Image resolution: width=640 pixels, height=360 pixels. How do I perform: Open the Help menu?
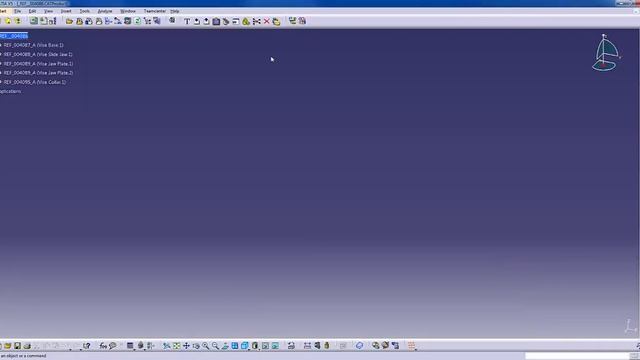point(175,11)
